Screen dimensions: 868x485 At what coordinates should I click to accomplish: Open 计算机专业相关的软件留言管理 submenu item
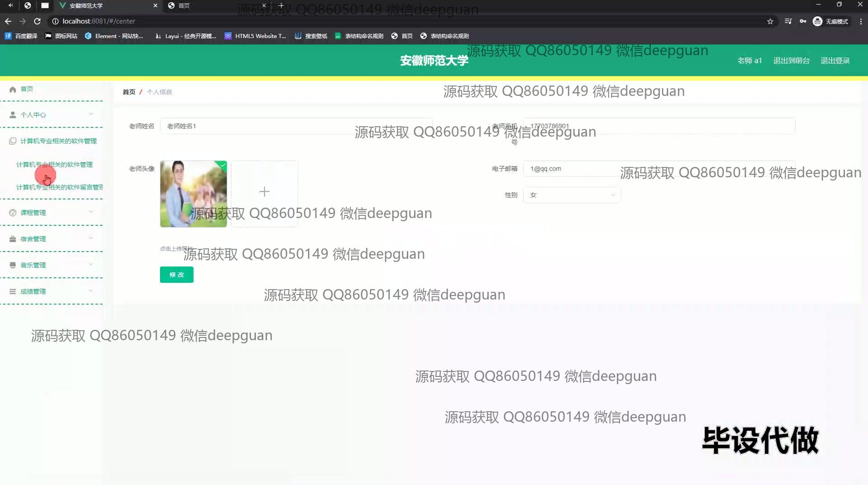click(59, 187)
